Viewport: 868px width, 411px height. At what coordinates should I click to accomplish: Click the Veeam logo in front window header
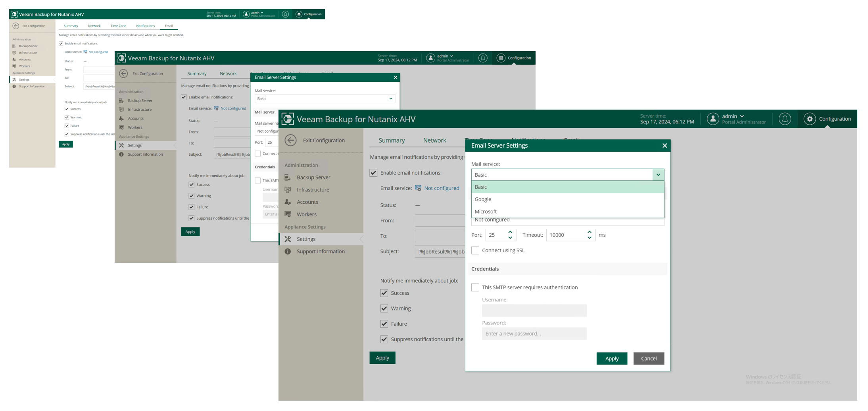[288, 119]
